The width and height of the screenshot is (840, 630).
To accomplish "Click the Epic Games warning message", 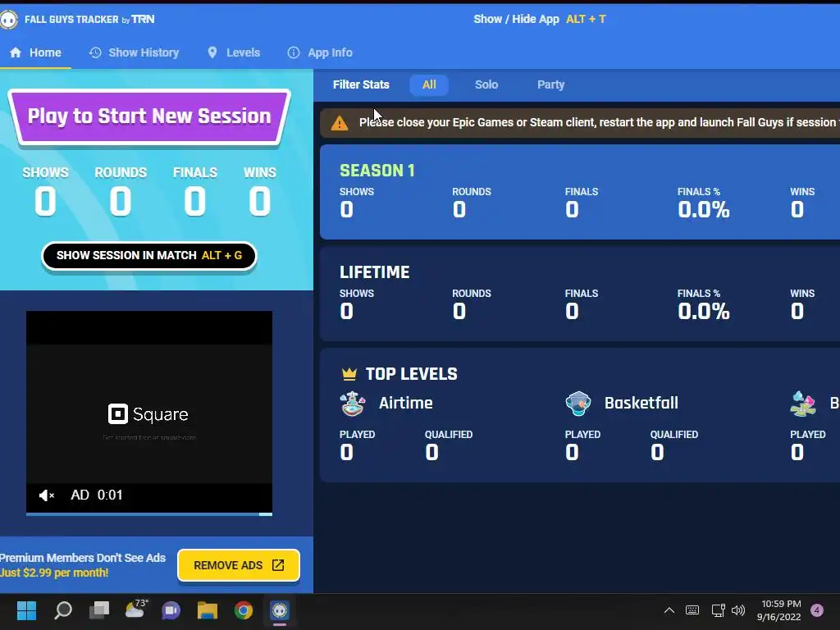I will point(598,123).
